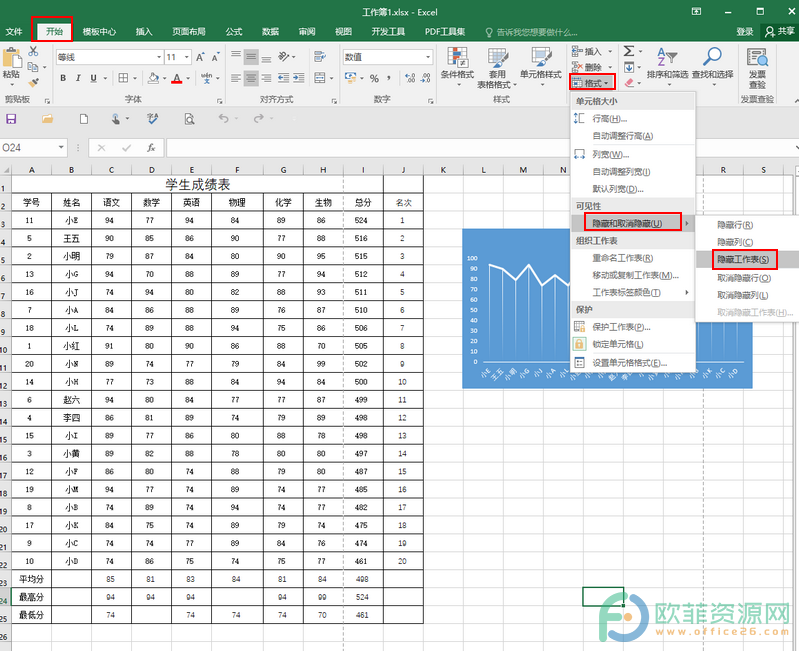Screen dimensions: 799x651
Task: Toggle center horizontal alignment
Action: 251,78
